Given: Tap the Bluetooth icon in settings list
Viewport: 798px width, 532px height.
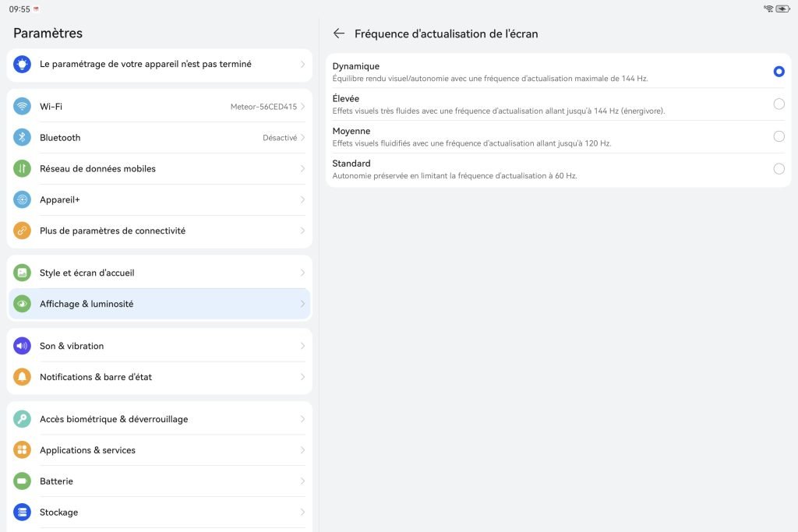Looking at the screenshot, I should click(x=22, y=138).
